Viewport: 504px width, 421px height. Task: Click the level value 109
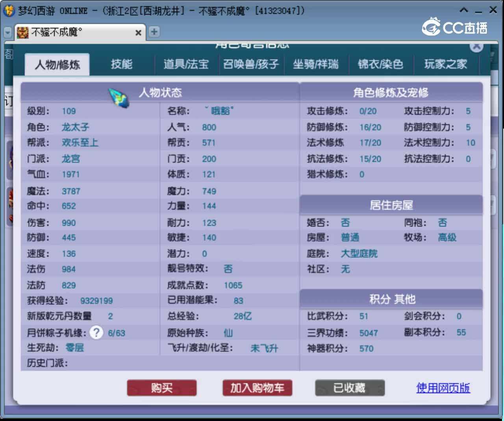pyautogui.click(x=69, y=111)
